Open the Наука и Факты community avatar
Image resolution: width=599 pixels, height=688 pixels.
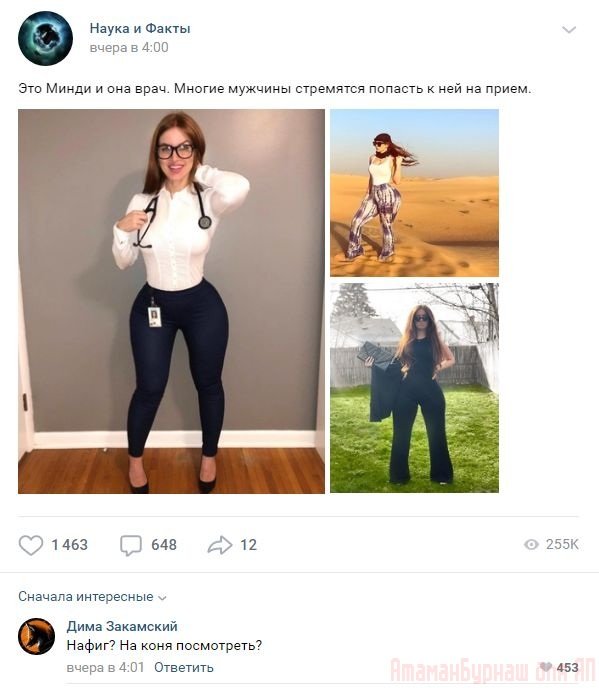tap(45, 38)
